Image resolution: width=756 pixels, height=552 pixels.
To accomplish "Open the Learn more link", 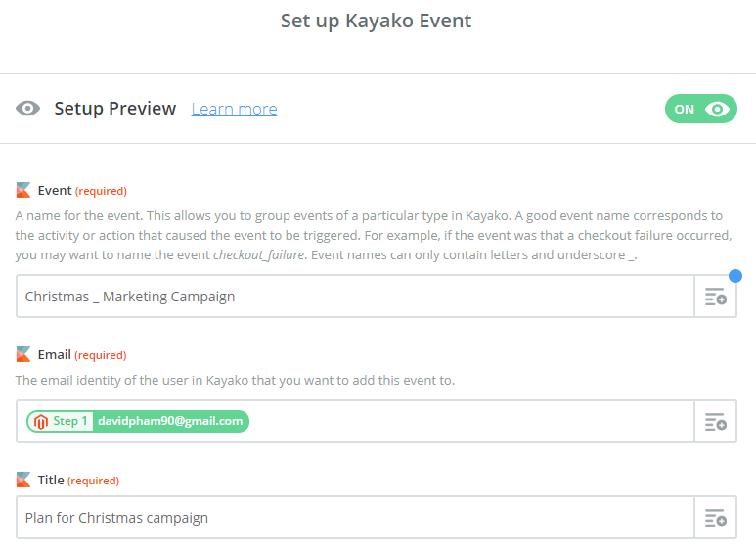I will pyautogui.click(x=234, y=109).
